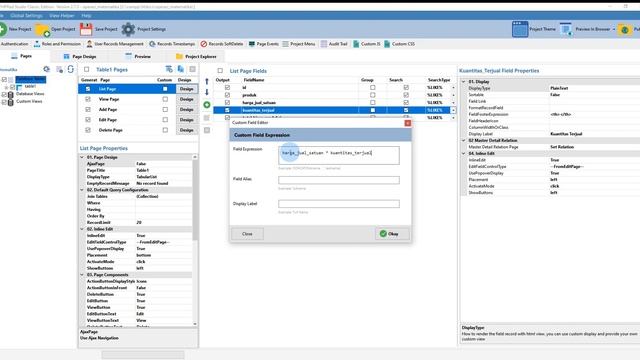The width and height of the screenshot is (640, 360).
Task: Select Custom Views tree item
Action: pos(29,101)
